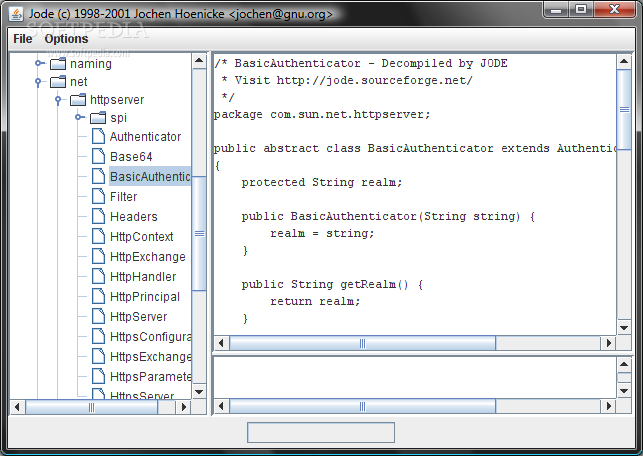This screenshot has width=643, height=456.
Task: Click the spi folder icon
Action: point(98,118)
